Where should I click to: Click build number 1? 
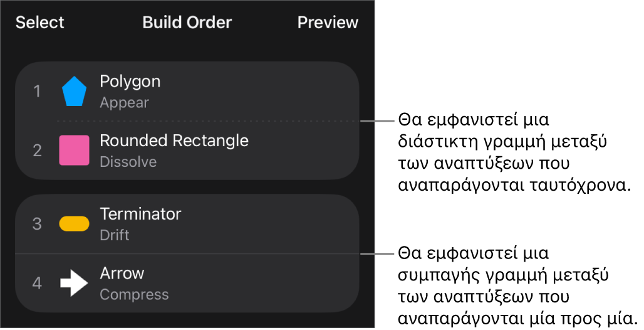tap(37, 92)
